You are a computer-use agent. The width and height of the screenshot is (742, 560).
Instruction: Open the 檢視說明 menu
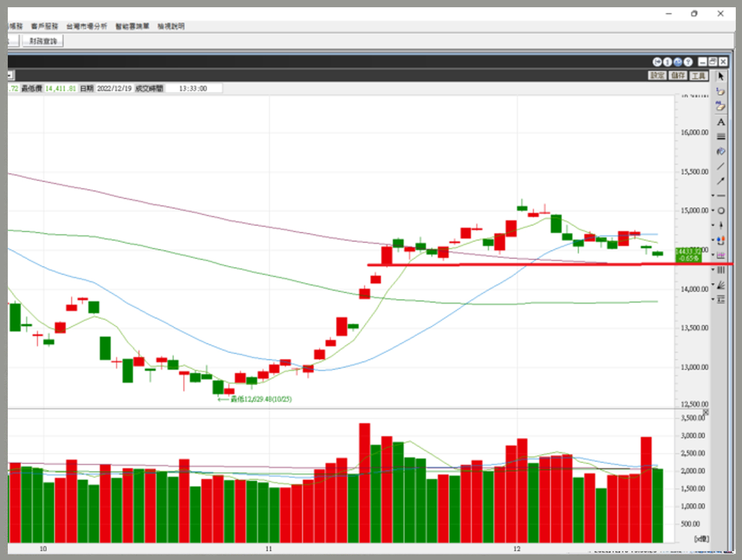click(171, 26)
